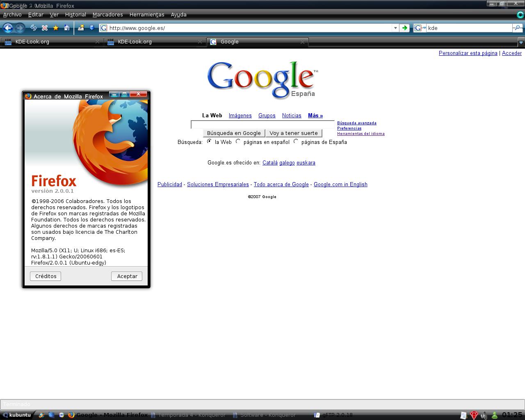The width and height of the screenshot is (525, 420).
Task: Reload the page with the refresh icon
Action: coord(34,28)
